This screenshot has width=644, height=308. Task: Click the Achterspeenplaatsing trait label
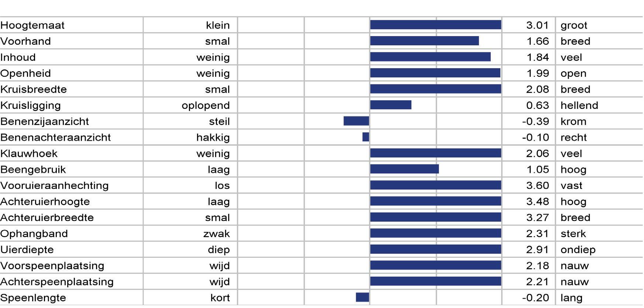tap(57, 282)
